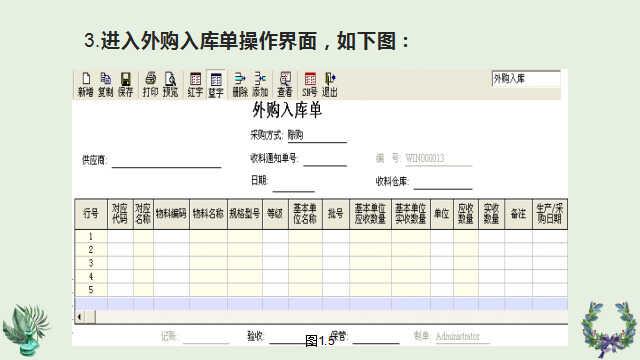The image size is (640, 360).
Task: Select row number 3 in the grid
Action: pyautogui.click(x=91, y=263)
